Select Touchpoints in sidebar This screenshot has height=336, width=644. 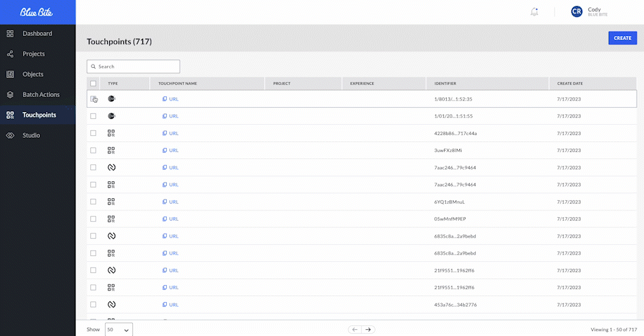pyautogui.click(x=39, y=115)
